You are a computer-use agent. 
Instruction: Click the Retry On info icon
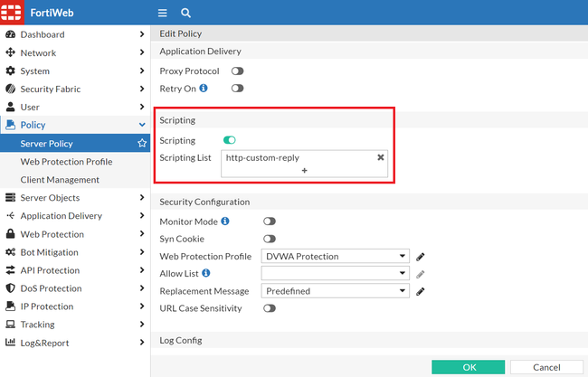coord(204,89)
